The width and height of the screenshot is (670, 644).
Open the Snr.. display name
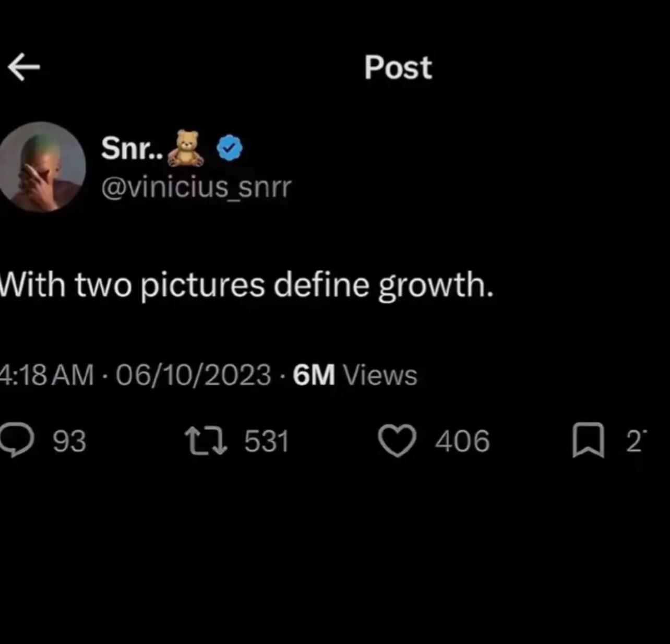[133, 148]
